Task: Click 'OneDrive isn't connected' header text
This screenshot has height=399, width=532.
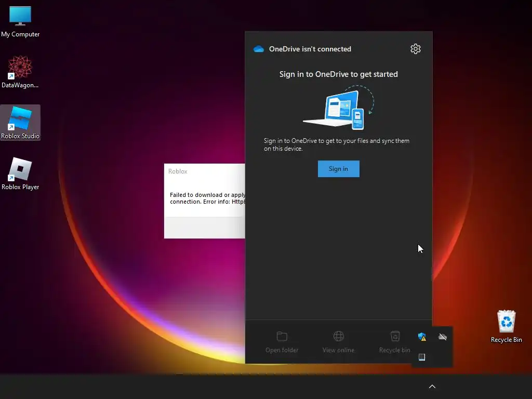Action: [310, 49]
